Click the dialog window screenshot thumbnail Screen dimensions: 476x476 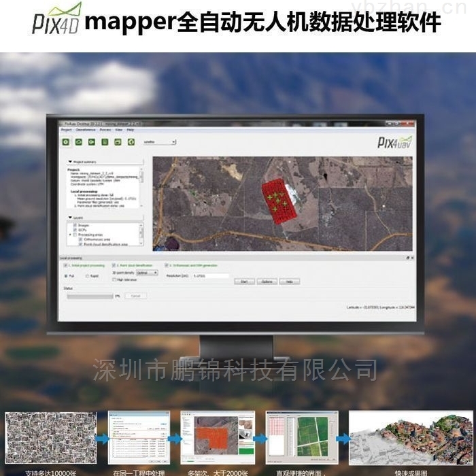(x=139, y=437)
